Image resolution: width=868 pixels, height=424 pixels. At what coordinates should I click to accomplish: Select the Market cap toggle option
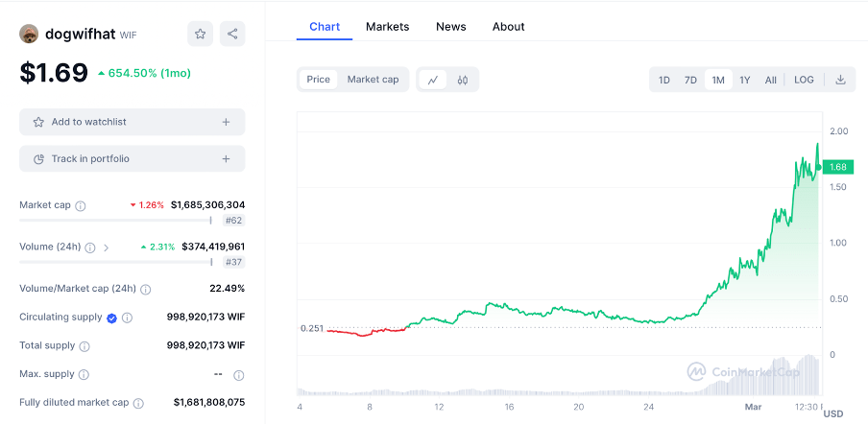pos(373,80)
